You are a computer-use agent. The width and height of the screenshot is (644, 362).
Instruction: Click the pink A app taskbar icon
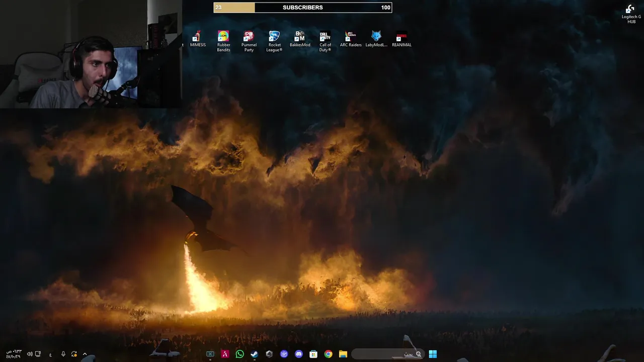click(x=225, y=354)
